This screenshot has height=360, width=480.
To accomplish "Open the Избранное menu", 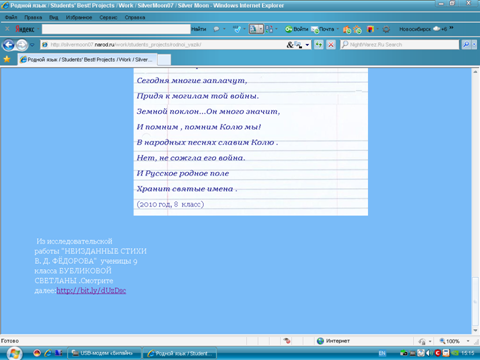I will [x=79, y=17].
